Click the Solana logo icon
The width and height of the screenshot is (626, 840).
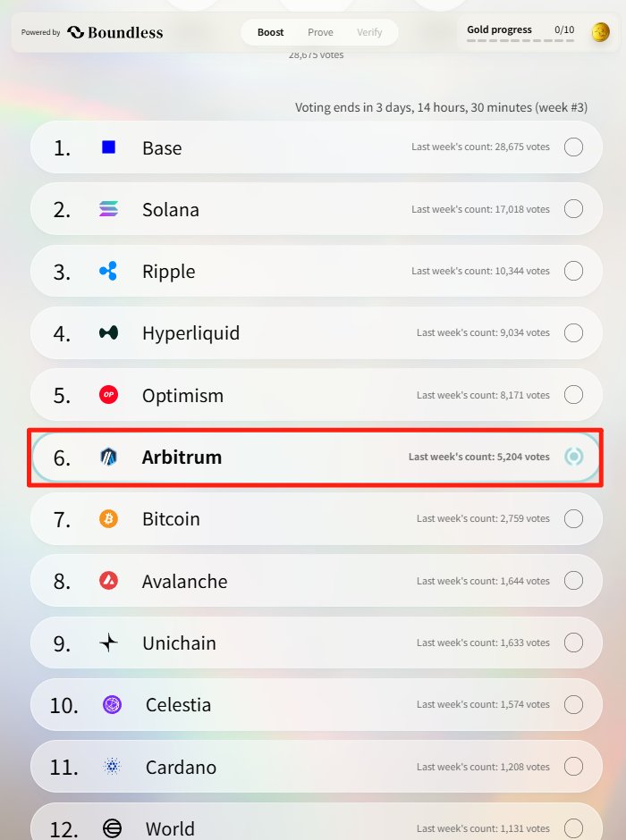click(109, 209)
